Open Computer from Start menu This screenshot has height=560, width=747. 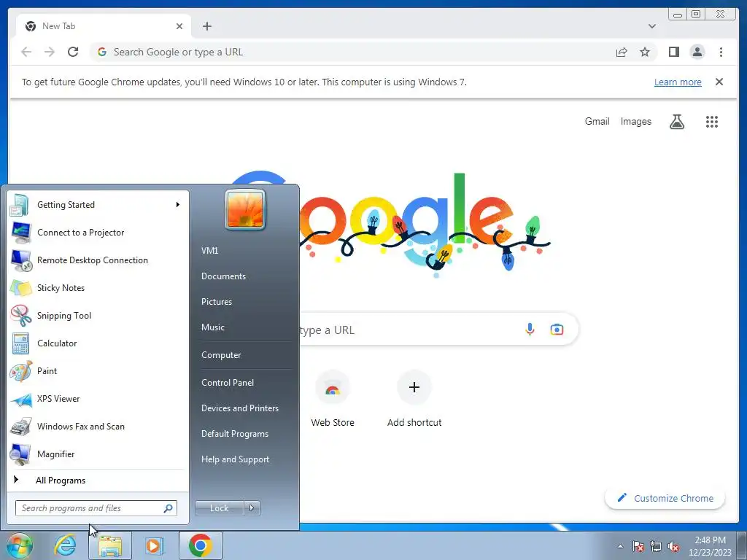click(221, 355)
